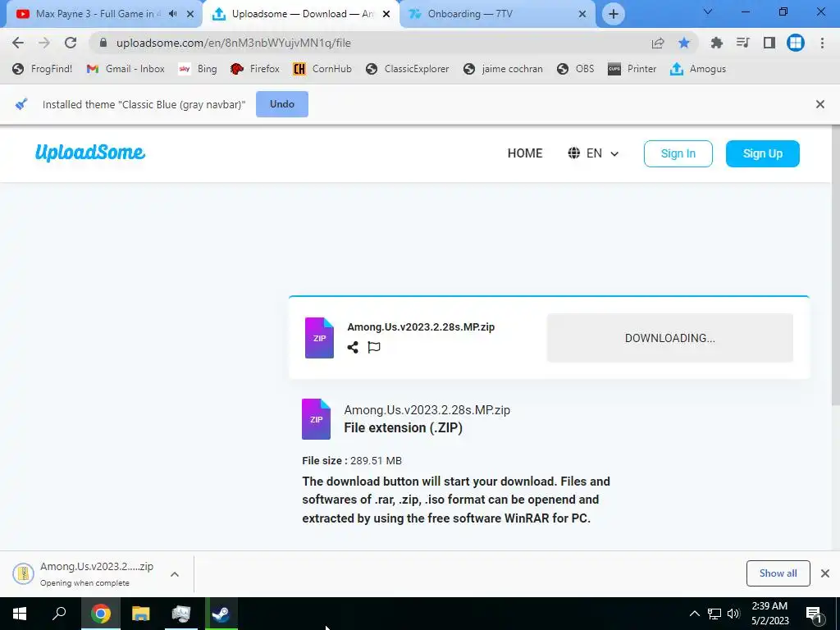The image size is (840, 630).
Task: Click the network tray icon
Action: click(714, 614)
